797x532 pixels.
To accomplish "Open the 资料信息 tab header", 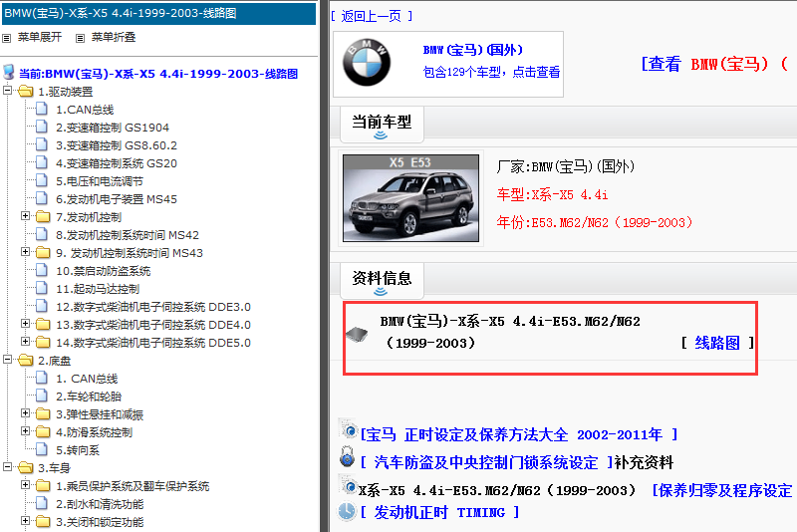I will pyautogui.click(x=382, y=281).
